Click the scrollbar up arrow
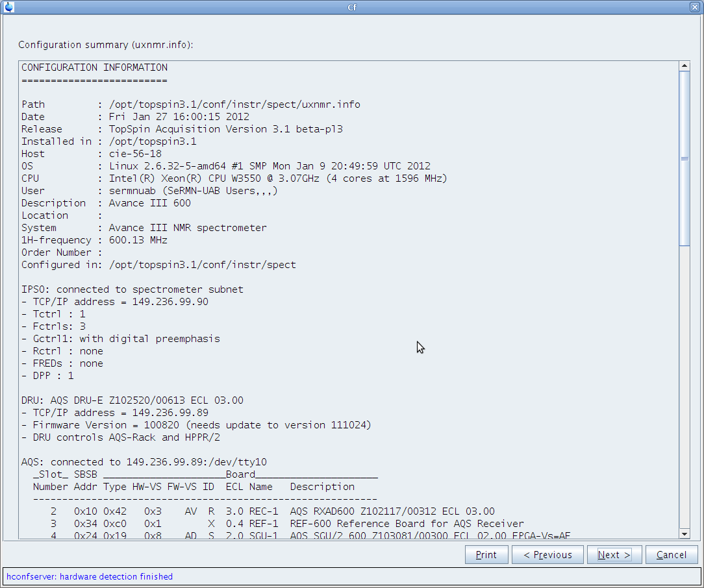Image resolution: width=704 pixels, height=588 pixels. [x=684, y=66]
